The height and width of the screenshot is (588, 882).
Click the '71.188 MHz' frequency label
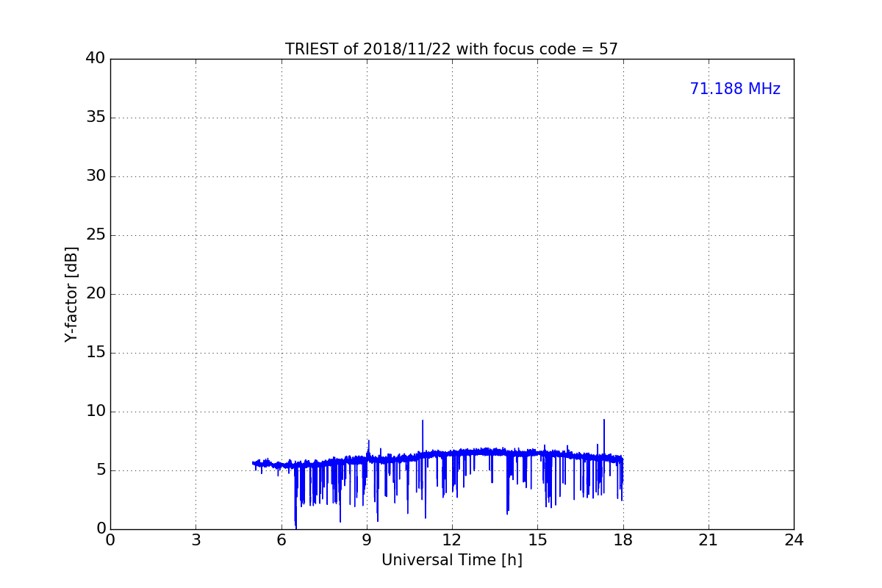pyautogui.click(x=735, y=89)
